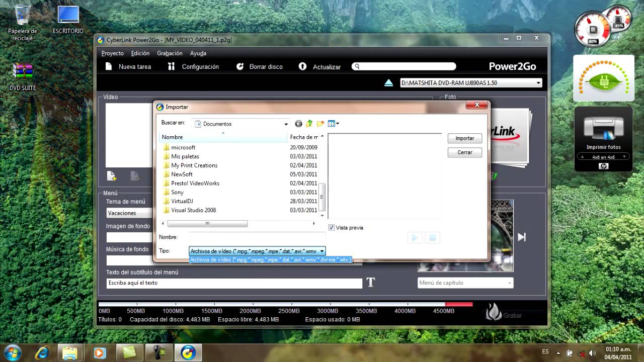
Task: Click the volume tray icon
Action: pyautogui.click(x=592, y=352)
